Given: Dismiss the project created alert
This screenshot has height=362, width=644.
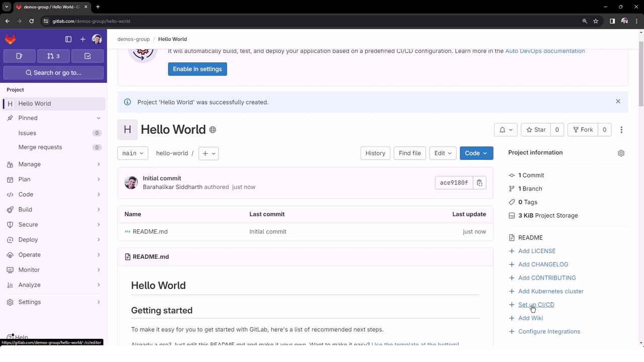Looking at the screenshot, I should [x=618, y=102].
